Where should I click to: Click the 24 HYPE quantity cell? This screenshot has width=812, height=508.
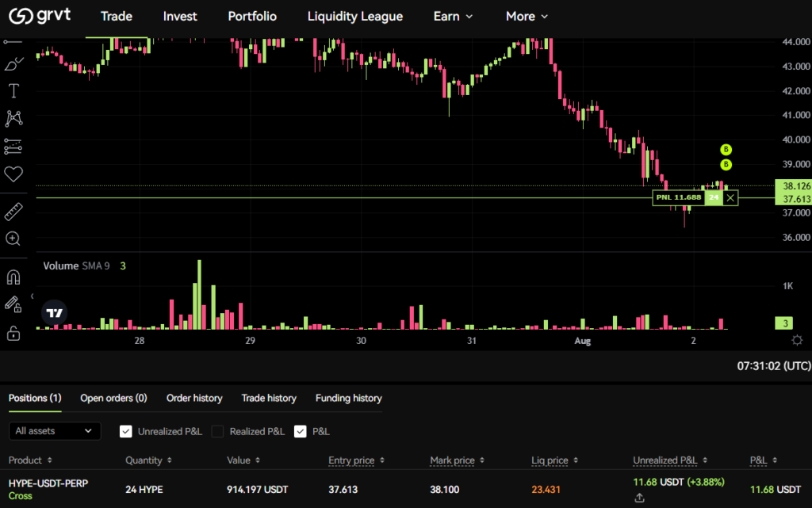(x=144, y=490)
